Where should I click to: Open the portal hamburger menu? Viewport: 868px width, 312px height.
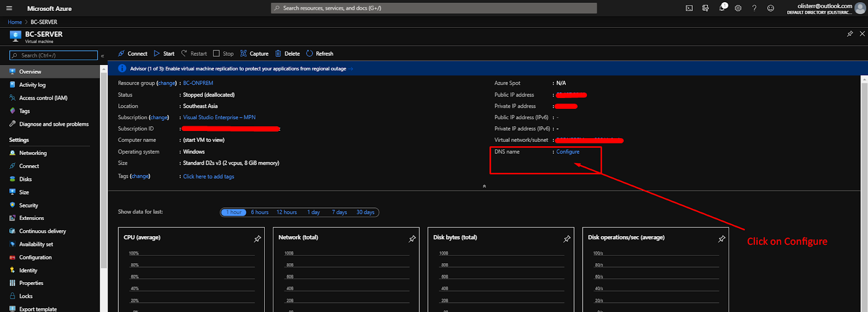(9, 8)
